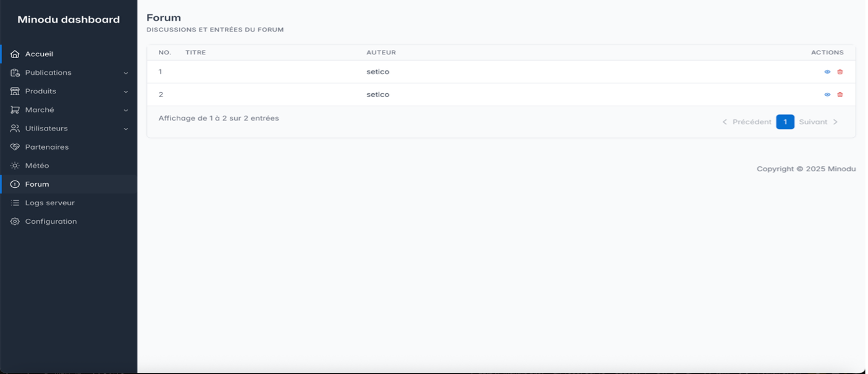Click the Produits shop icon
Screen dimensions: 868x374
[x=15, y=91]
